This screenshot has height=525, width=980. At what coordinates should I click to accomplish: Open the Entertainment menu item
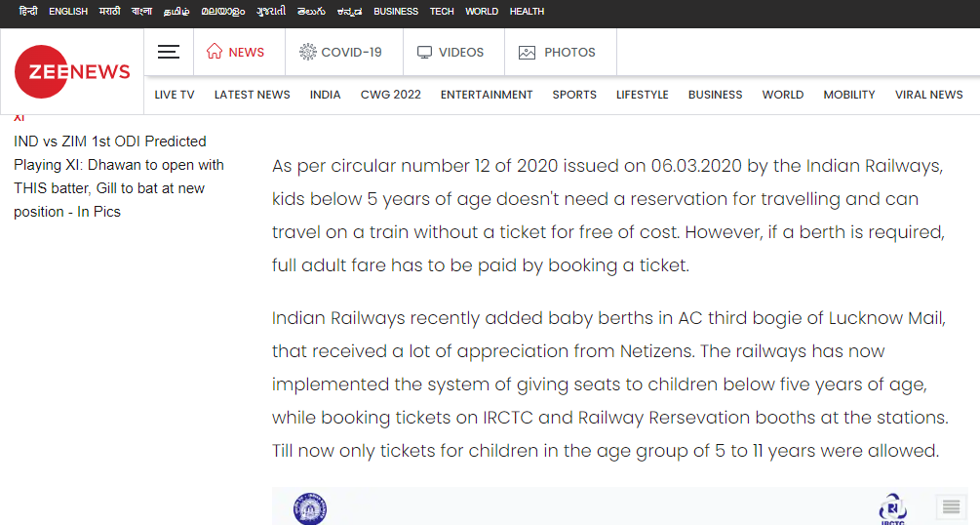(x=487, y=95)
